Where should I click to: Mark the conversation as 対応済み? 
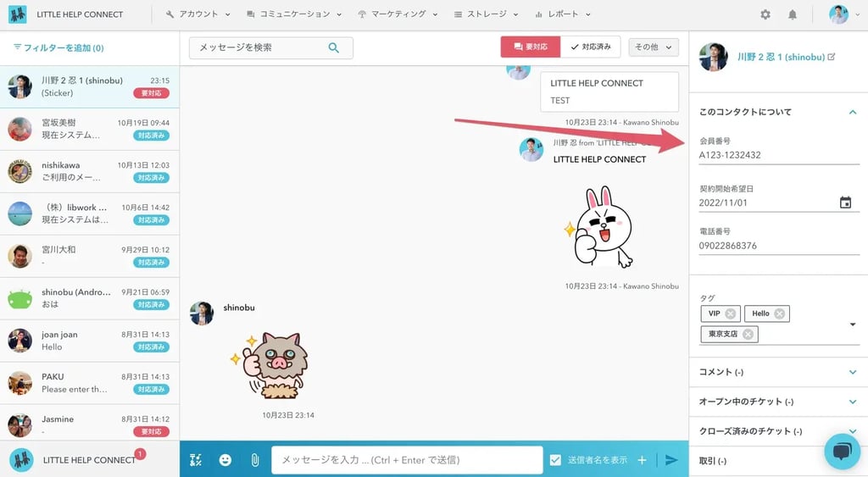point(591,47)
